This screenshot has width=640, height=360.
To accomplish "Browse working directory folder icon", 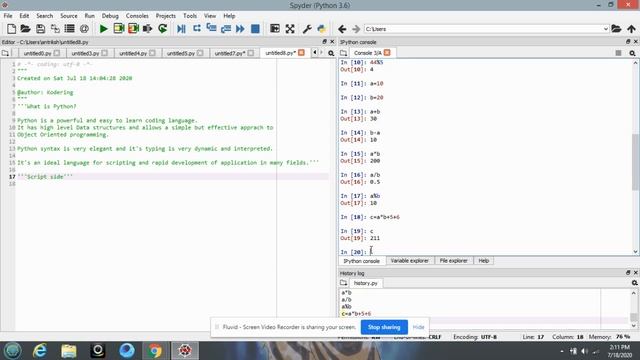I will [x=616, y=29].
